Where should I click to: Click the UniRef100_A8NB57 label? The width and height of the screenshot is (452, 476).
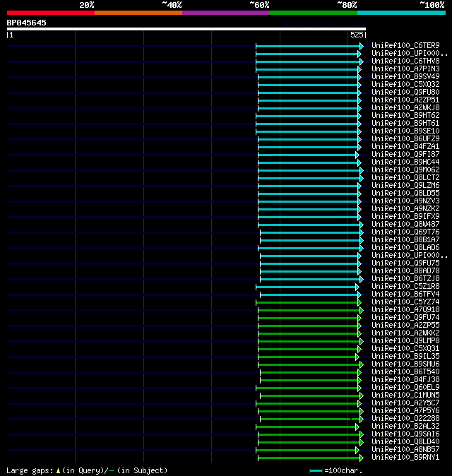click(405, 450)
